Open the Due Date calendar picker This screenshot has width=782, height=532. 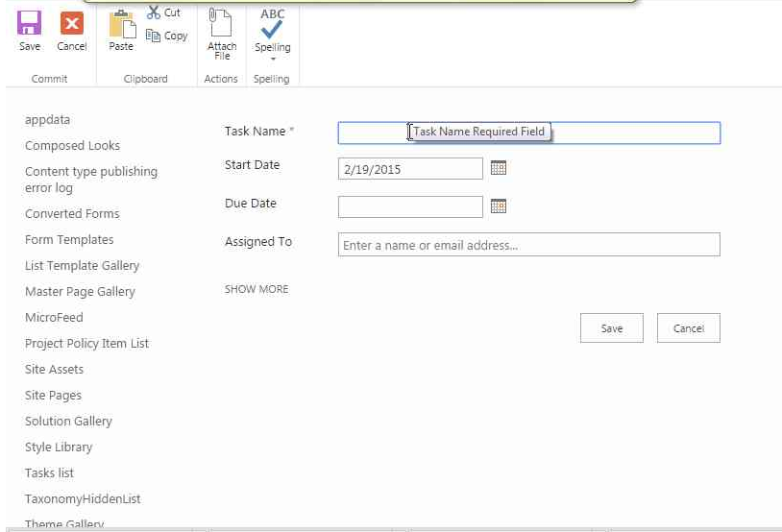click(x=499, y=206)
